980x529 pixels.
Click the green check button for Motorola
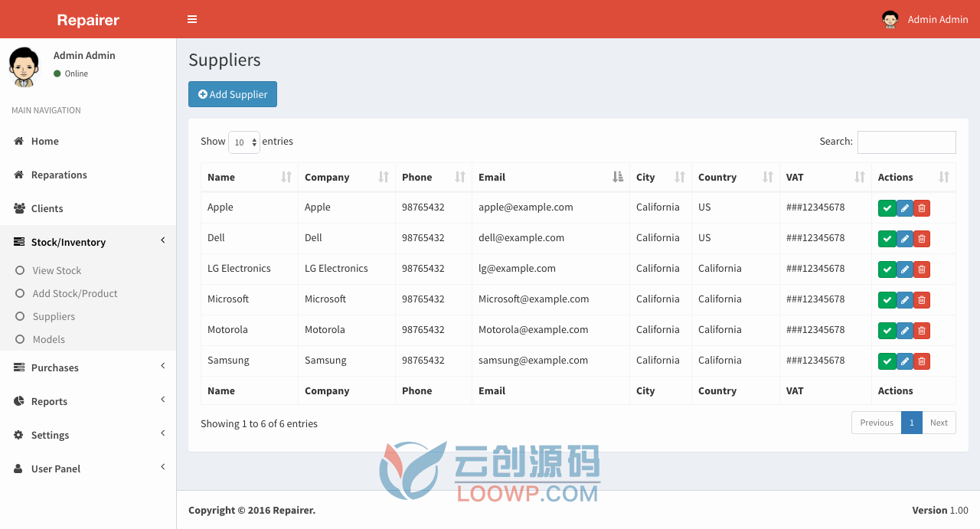click(887, 331)
